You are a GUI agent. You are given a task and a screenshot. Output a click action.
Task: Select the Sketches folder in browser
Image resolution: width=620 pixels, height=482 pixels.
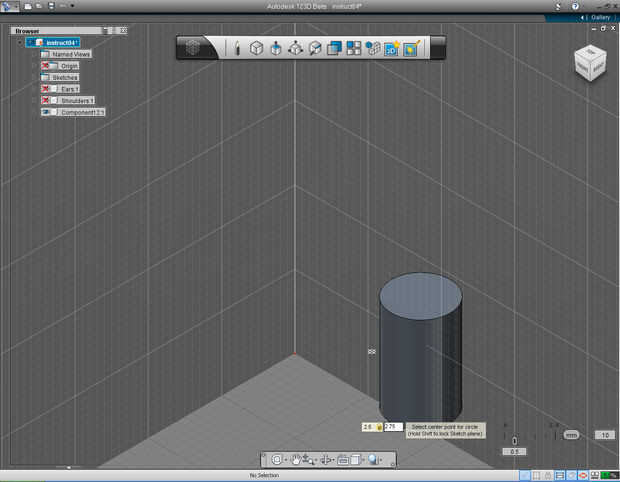[x=60, y=77]
